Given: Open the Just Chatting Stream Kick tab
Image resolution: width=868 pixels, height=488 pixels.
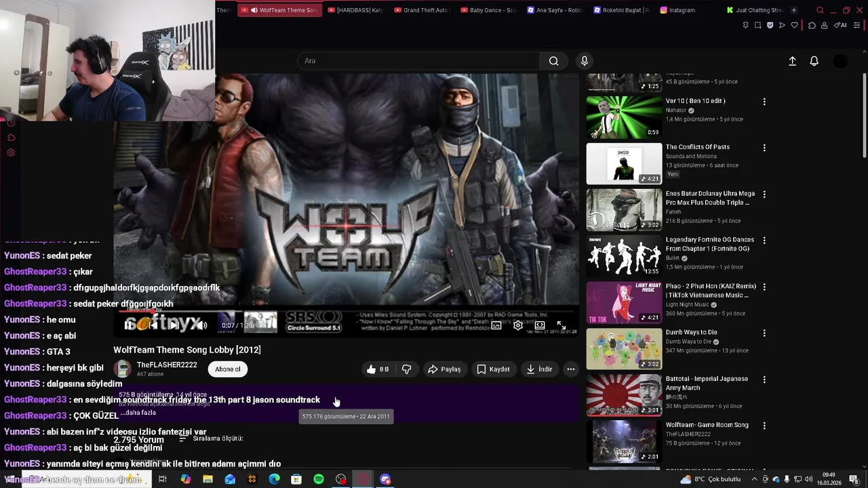Looking at the screenshot, I should coord(753,10).
